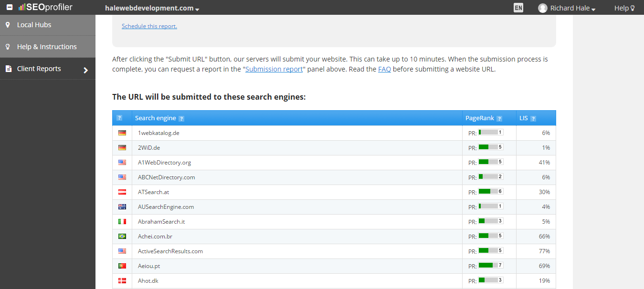The image size is (644, 289).
Task: Click the Help menu at top right
Action: pyautogui.click(x=624, y=8)
